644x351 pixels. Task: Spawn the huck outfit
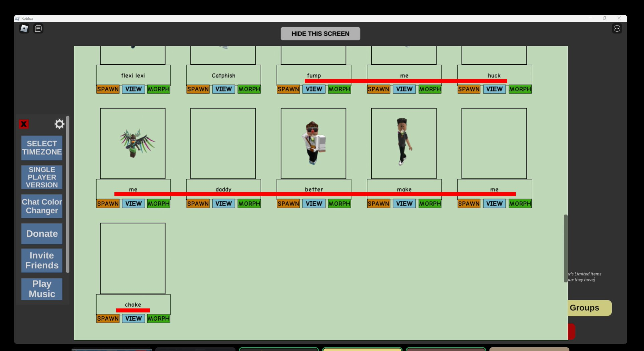click(x=469, y=89)
